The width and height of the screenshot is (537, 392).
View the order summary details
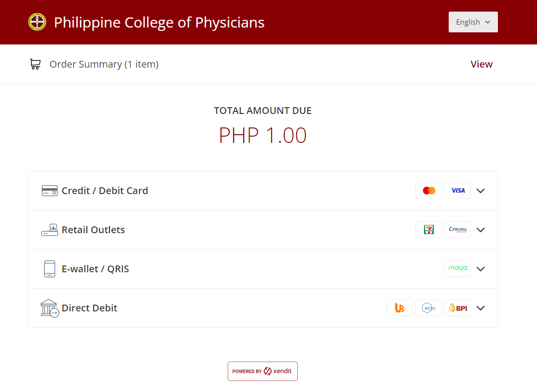[482, 64]
